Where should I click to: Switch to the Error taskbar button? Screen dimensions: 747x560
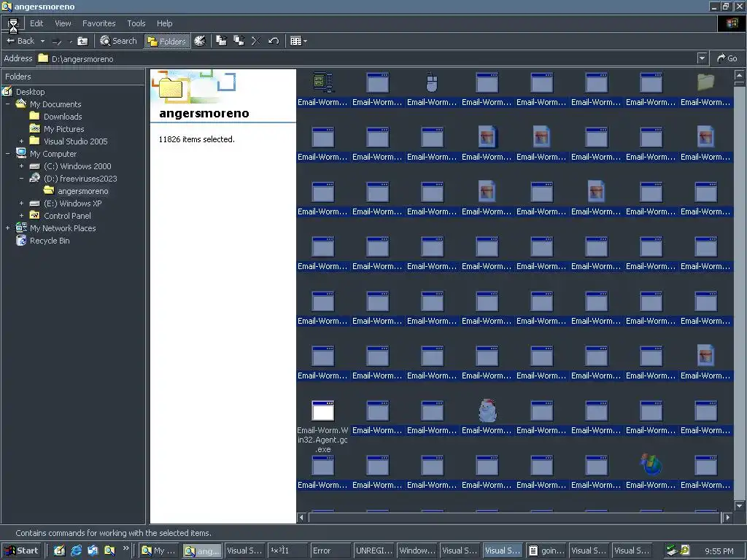(330, 551)
